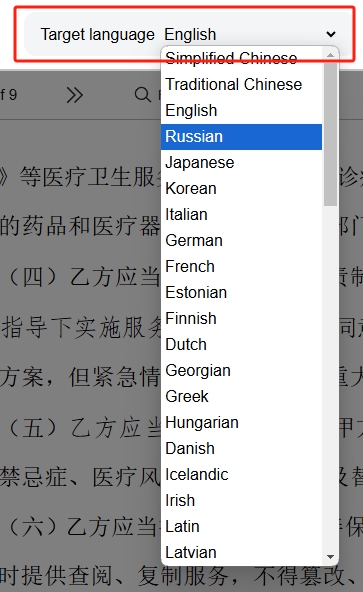
Task: Click the dropdown list scroll-up arrow
Action: pos(331,55)
